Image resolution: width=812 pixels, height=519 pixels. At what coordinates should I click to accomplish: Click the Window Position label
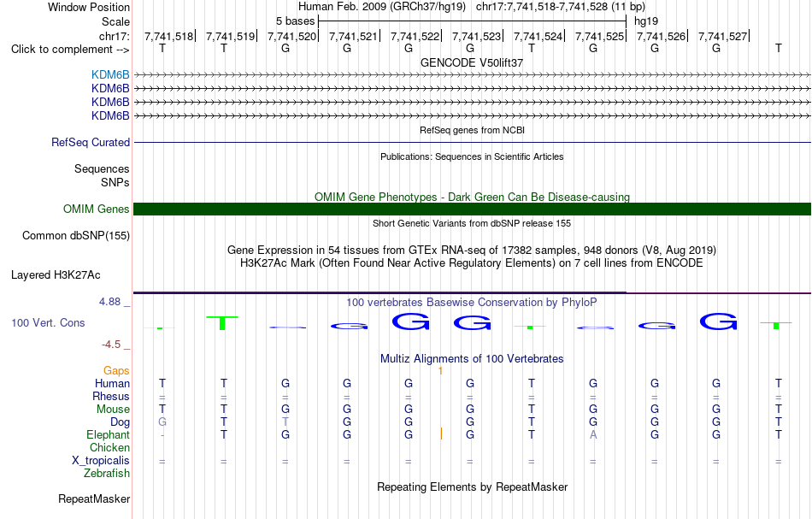point(89,7)
